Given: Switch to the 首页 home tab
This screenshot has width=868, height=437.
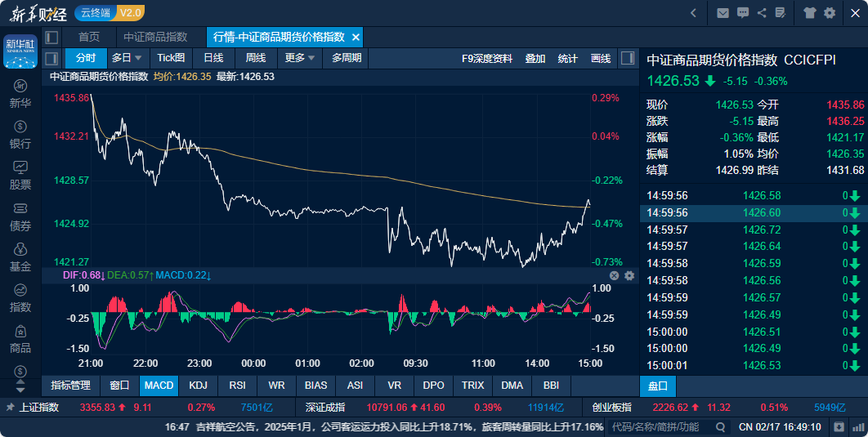Looking at the screenshot, I should [89, 38].
